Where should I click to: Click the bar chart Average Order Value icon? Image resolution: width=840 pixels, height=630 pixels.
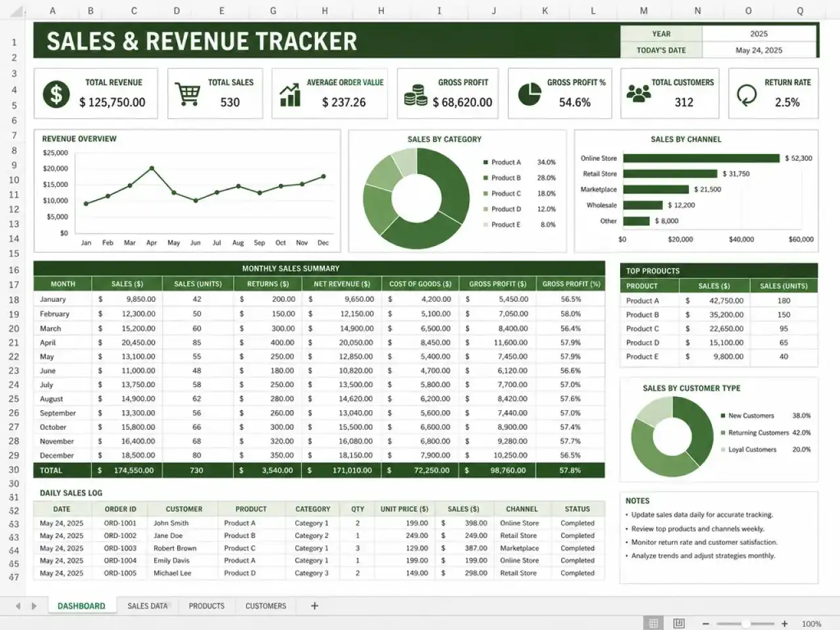290,94
